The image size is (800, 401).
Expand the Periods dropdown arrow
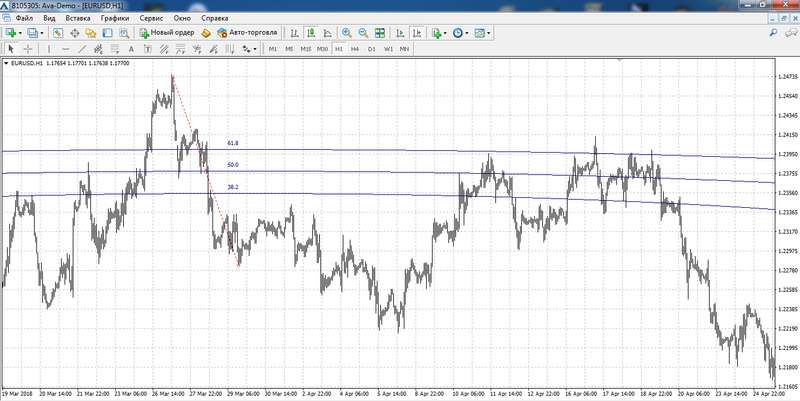[x=467, y=33]
